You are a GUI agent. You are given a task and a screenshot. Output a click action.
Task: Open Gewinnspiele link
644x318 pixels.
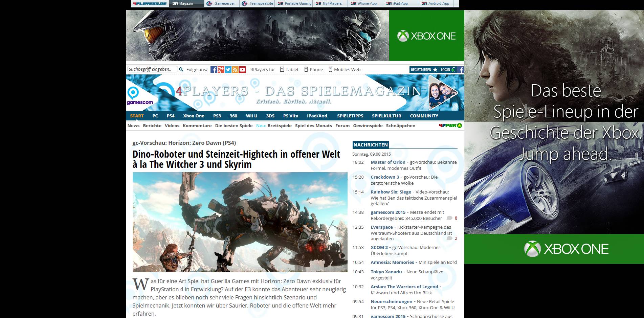[x=368, y=126]
